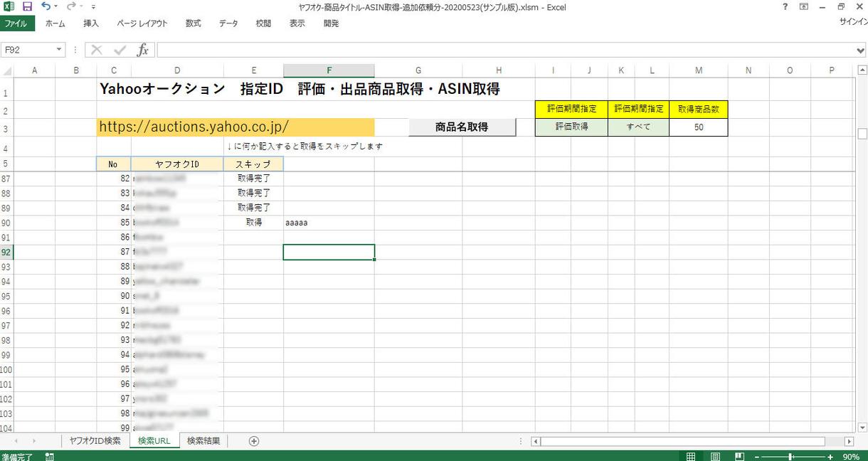Zoom in with the plus button
This screenshot has width=868, height=461.
click(x=830, y=457)
